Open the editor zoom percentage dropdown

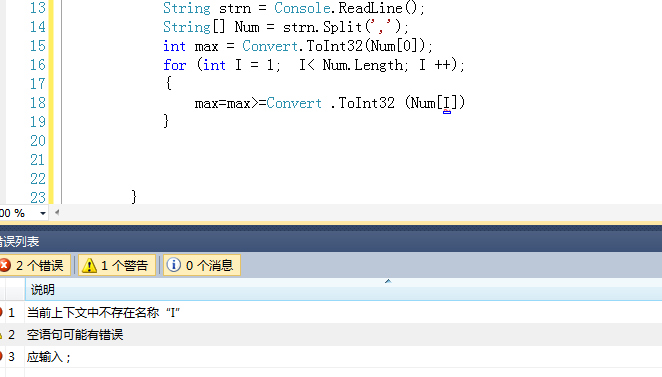click(x=43, y=213)
